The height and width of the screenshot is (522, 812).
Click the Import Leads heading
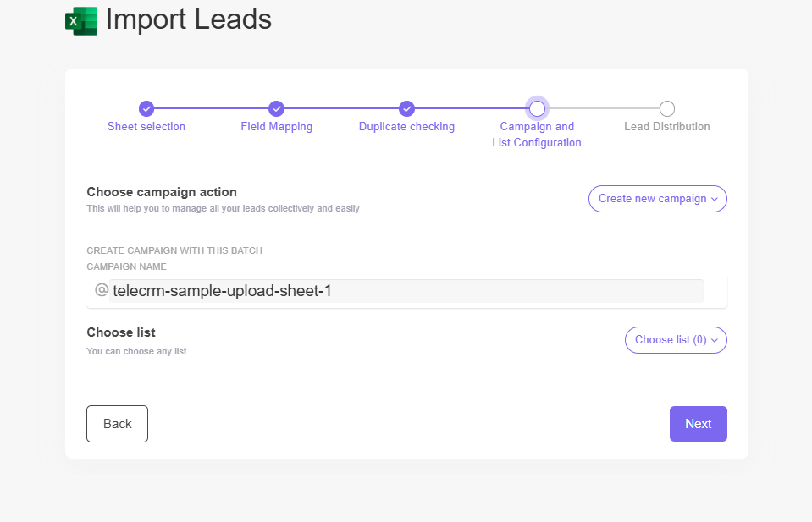(x=188, y=19)
